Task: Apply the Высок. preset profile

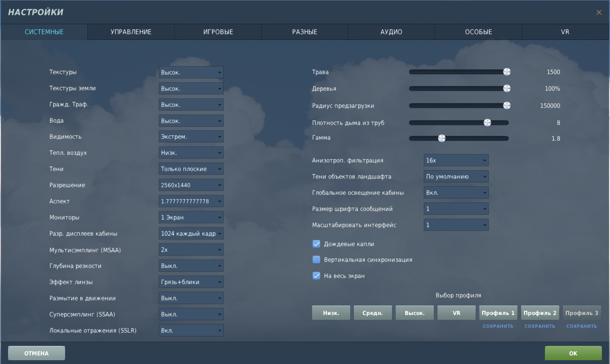Action: [x=415, y=313]
